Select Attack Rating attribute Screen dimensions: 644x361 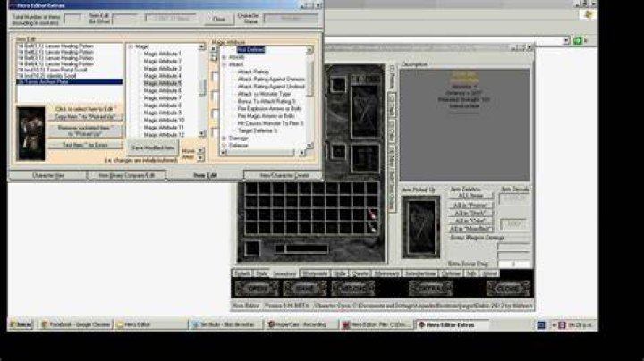[x=253, y=71]
